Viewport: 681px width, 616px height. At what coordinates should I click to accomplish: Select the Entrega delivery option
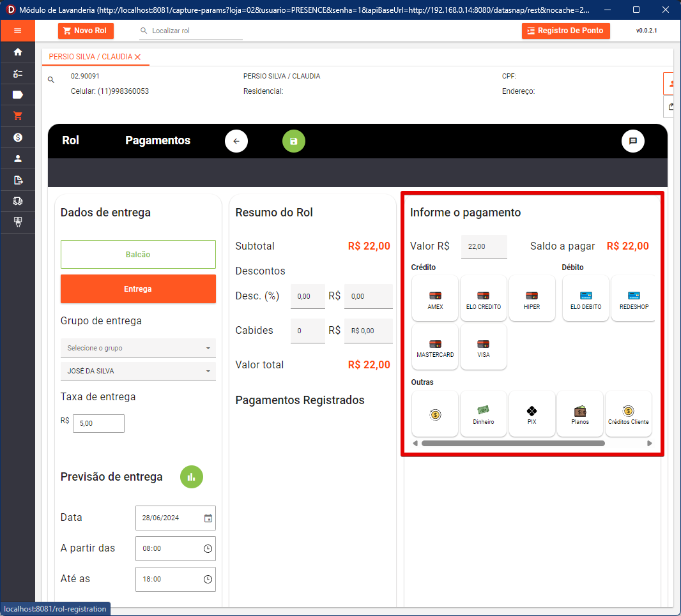click(x=138, y=289)
